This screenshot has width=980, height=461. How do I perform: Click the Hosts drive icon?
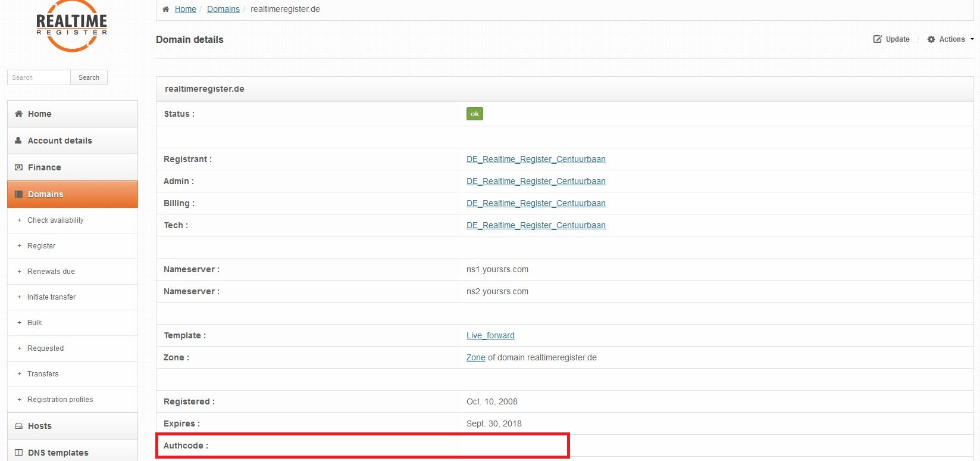pos(18,426)
